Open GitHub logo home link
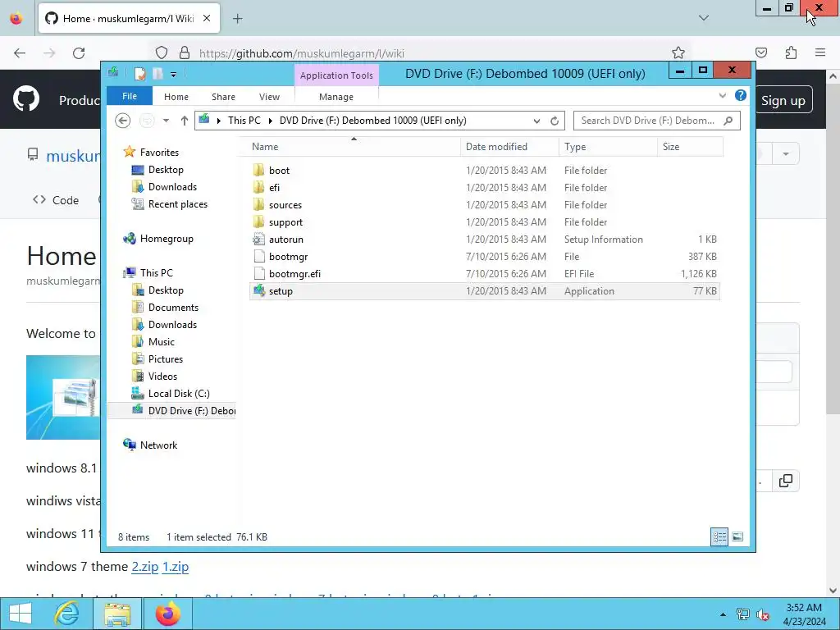The image size is (840, 630). click(26, 98)
